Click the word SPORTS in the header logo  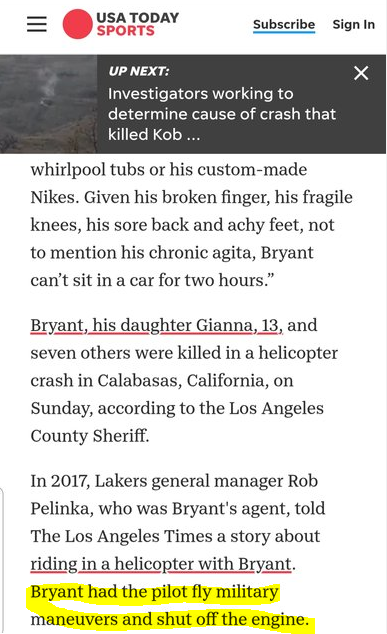tap(125, 31)
